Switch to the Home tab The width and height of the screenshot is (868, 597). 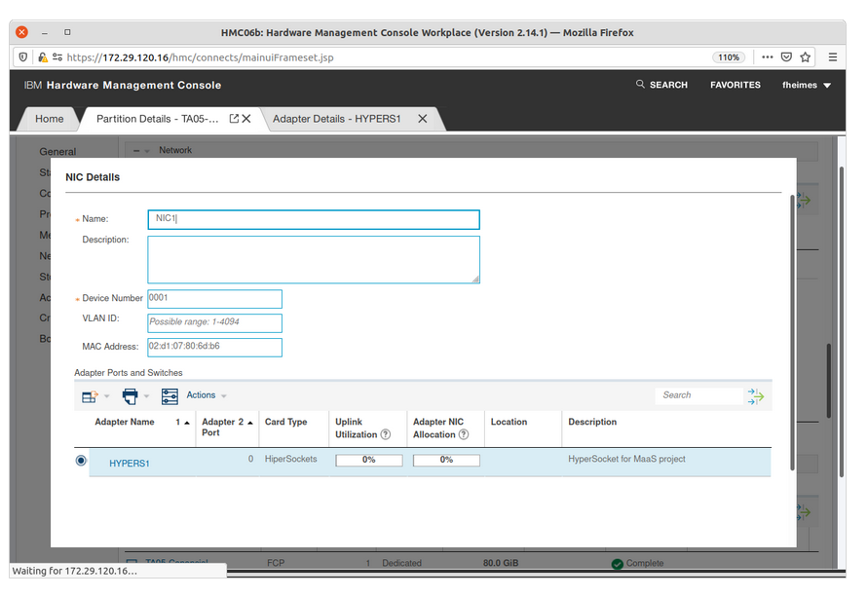(x=50, y=119)
